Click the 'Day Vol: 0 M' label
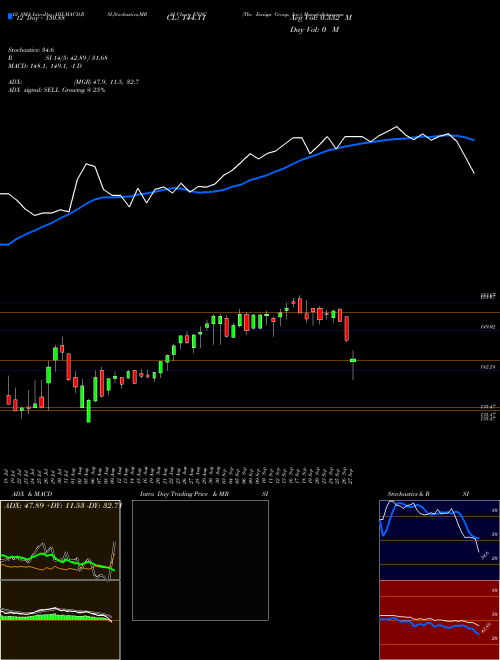This screenshot has width=500, height=660. tap(314, 29)
